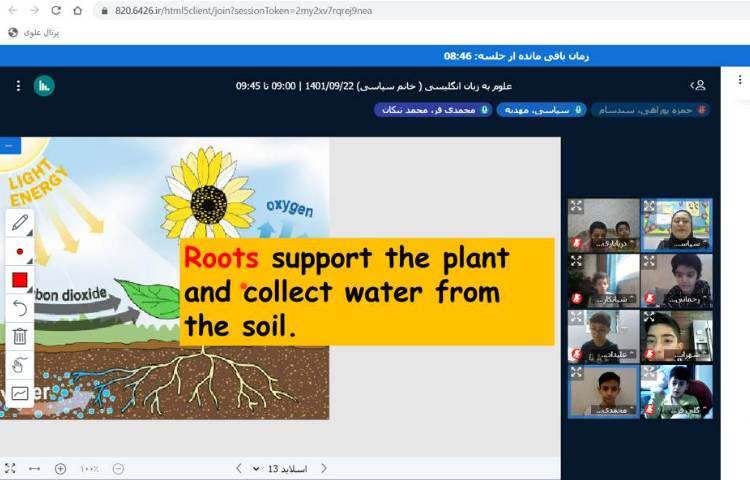
Task: Open the three-dot options menu
Action: 18,86
